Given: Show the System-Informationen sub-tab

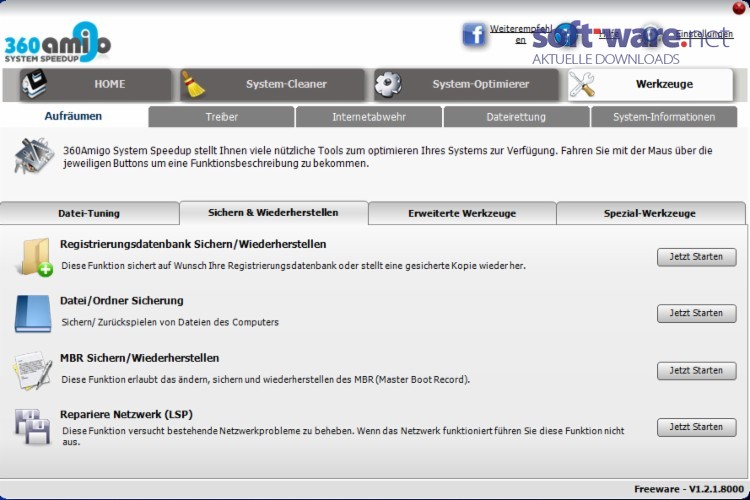Looking at the screenshot, I should 664,117.
